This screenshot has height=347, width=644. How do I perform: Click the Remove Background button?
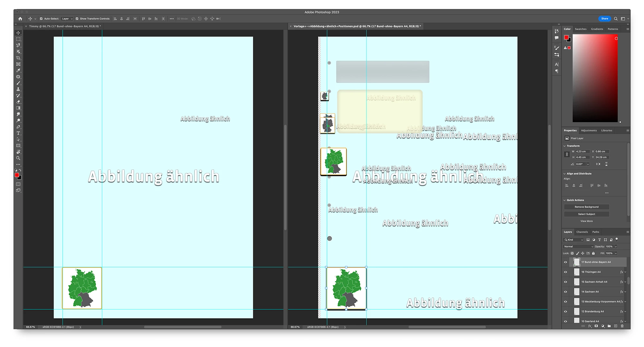586,207
